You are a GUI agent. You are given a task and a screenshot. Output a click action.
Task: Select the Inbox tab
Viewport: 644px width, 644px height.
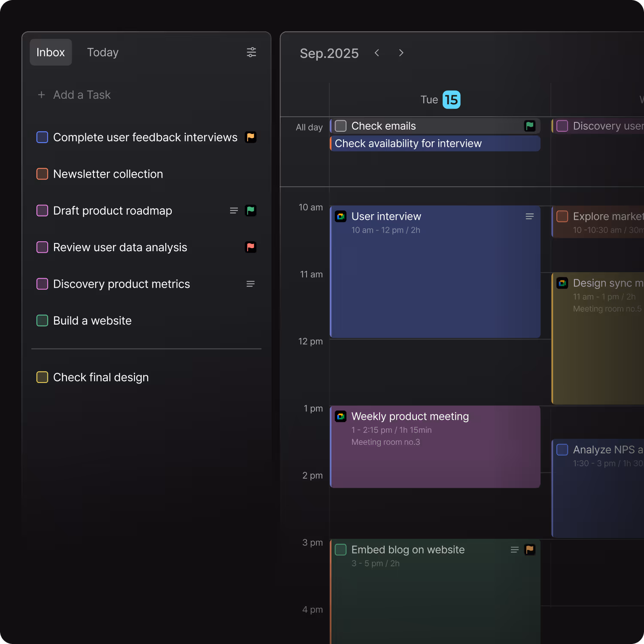coord(51,52)
